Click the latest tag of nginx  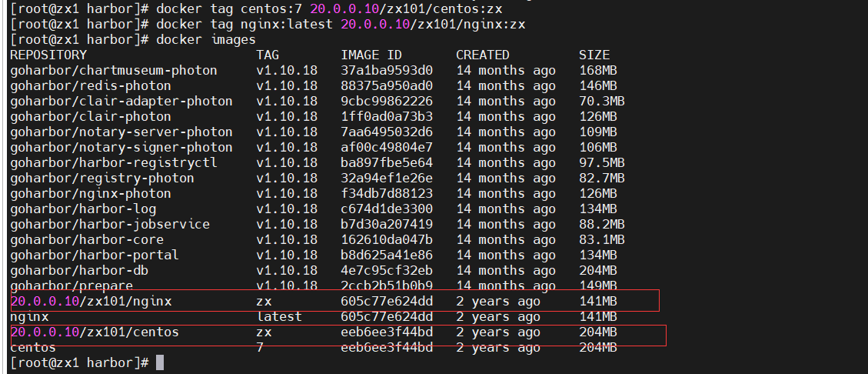279,317
